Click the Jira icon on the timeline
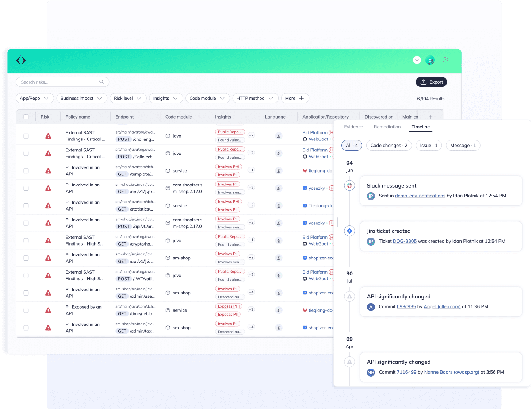Image resolution: width=532 pixels, height=409 pixels. (349, 231)
